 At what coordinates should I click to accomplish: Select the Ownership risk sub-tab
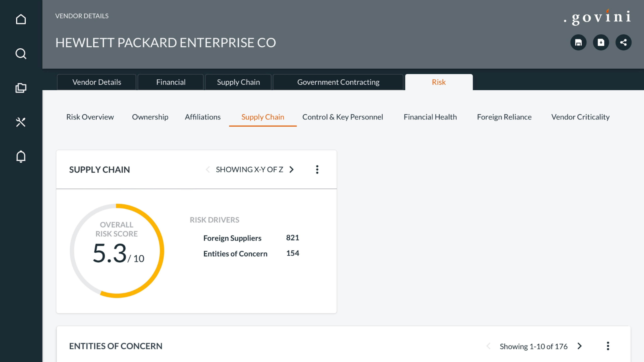[x=150, y=117]
